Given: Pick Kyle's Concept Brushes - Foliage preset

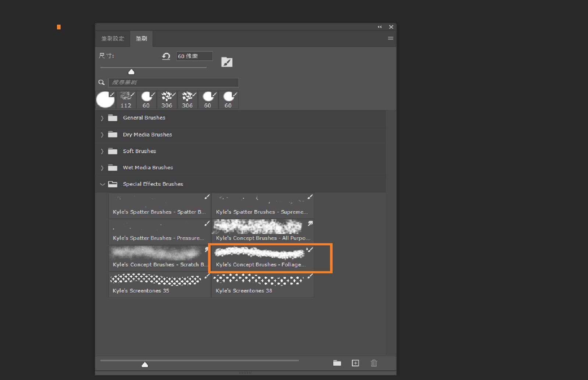Looking at the screenshot, I should pos(263,258).
